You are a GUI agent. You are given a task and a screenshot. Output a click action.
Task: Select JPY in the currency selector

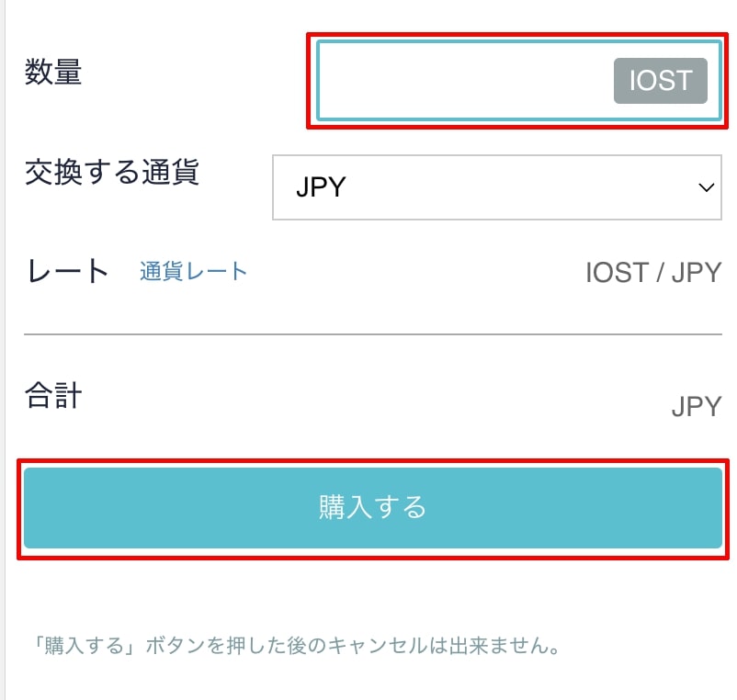point(496,187)
